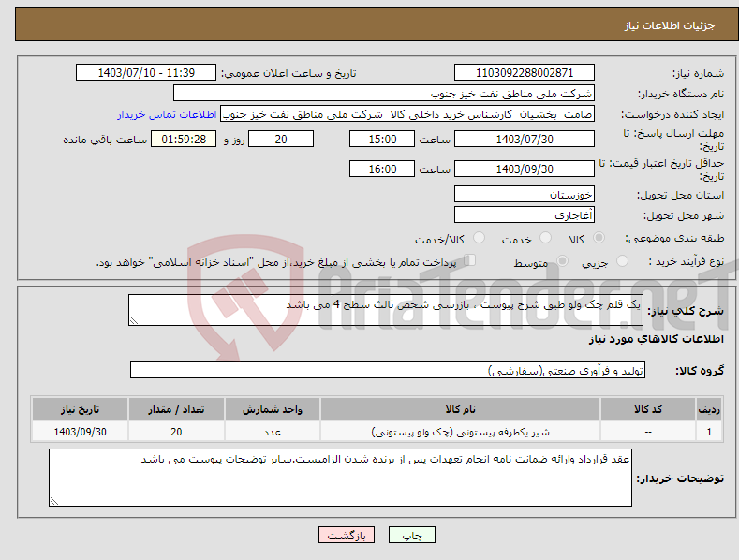Click the row number cell 1
This screenshot has width=739, height=560.
709,432
